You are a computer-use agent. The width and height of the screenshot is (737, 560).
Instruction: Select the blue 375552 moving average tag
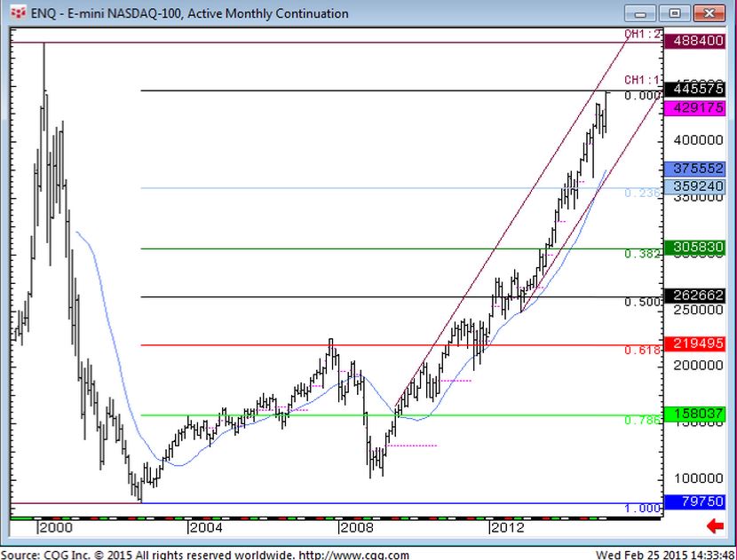[700, 170]
